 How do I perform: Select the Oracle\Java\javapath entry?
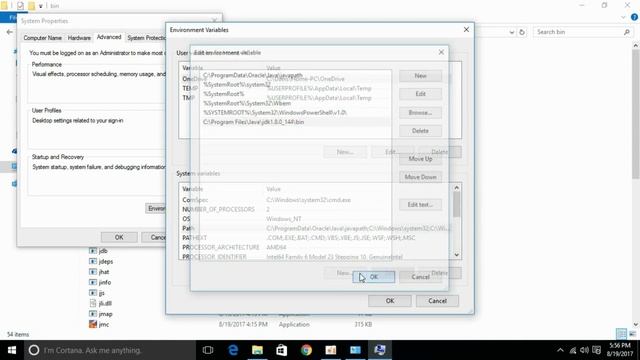[295, 75]
